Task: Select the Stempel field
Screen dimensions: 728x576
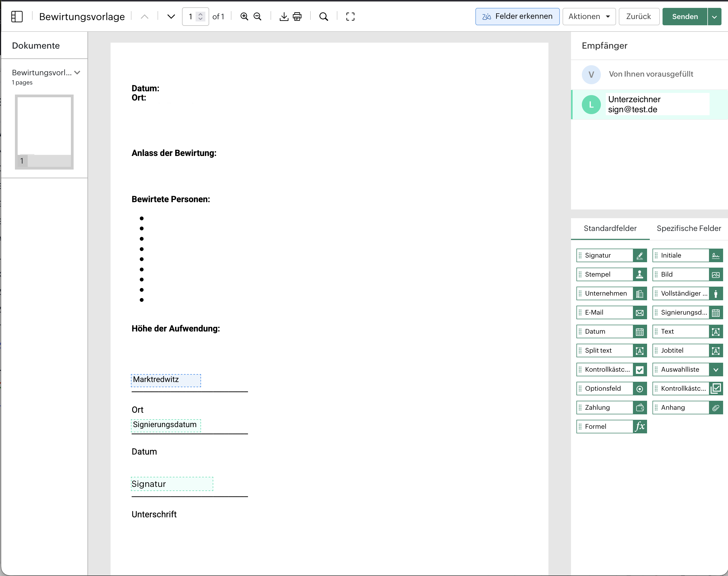Action: tap(612, 274)
